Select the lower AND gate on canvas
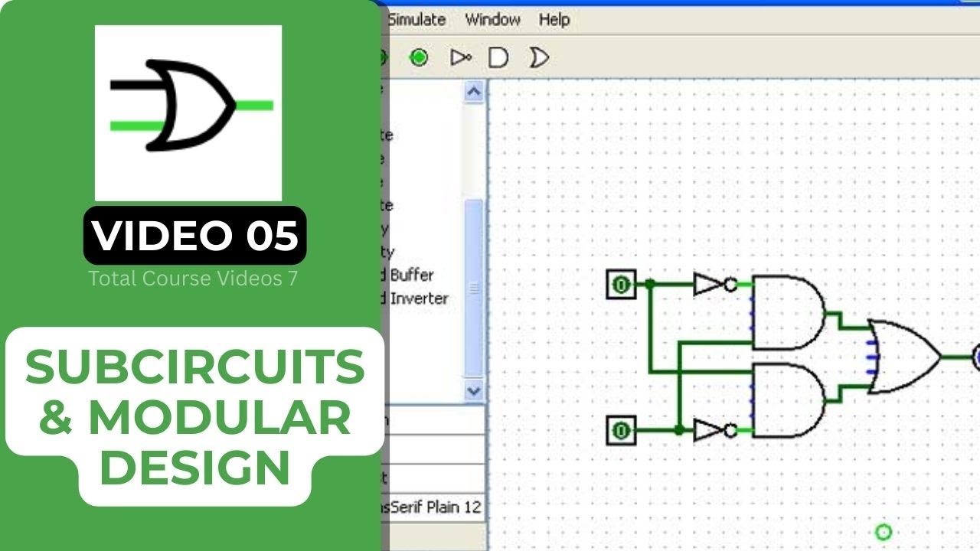 (x=789, y=400)
